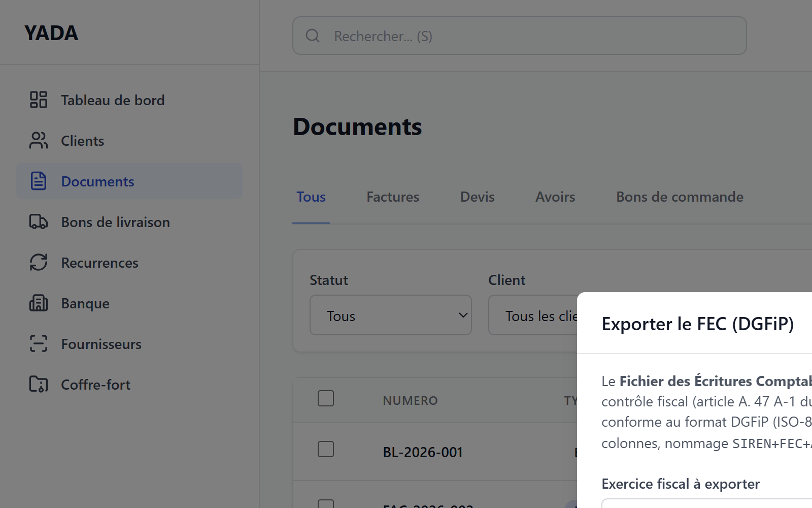Check the BL-2026-001 row checkbox

coord(326,449)
